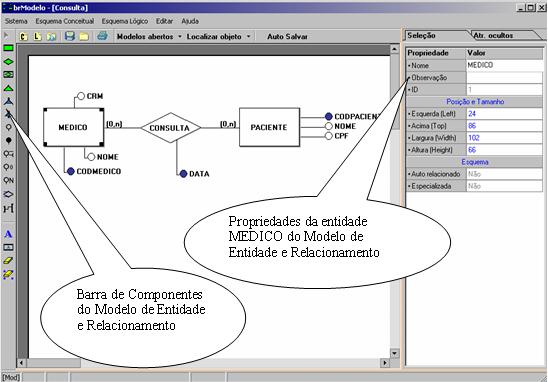Viewport: 548px width, 382px height.
Task: Open the Localizar objeto dropdown
Action: point(218,36)
